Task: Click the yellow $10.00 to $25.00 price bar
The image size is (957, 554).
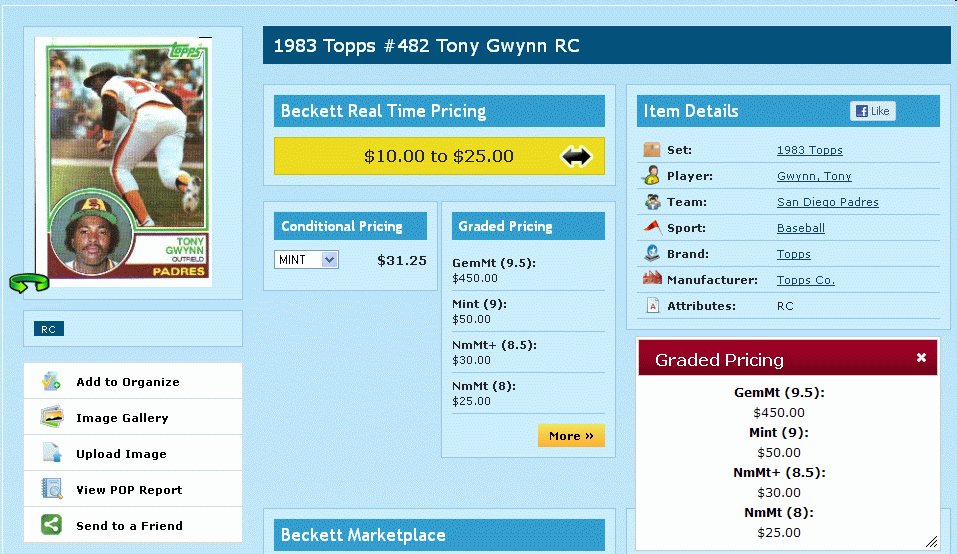Action: point(439,156)
